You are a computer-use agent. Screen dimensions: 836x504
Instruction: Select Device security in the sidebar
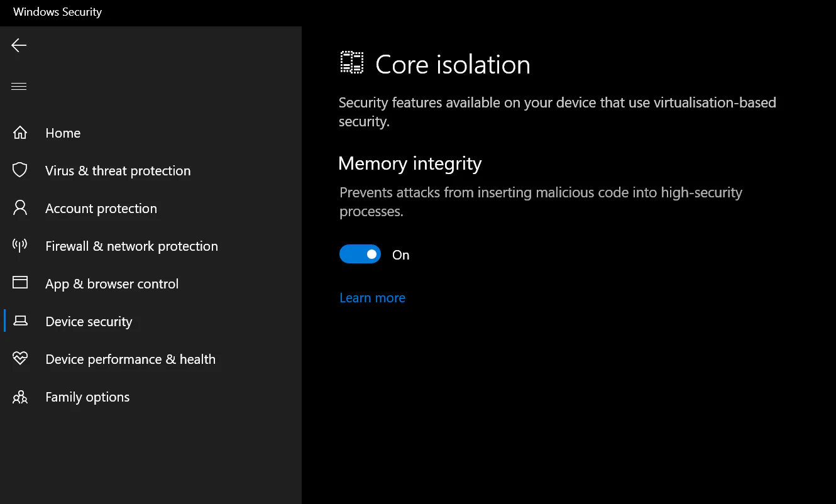tap(89, 321)
